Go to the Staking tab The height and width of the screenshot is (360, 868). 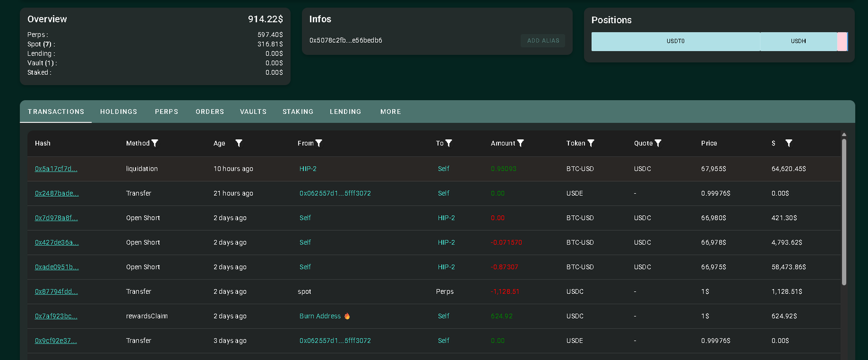[x=298, y=112]
